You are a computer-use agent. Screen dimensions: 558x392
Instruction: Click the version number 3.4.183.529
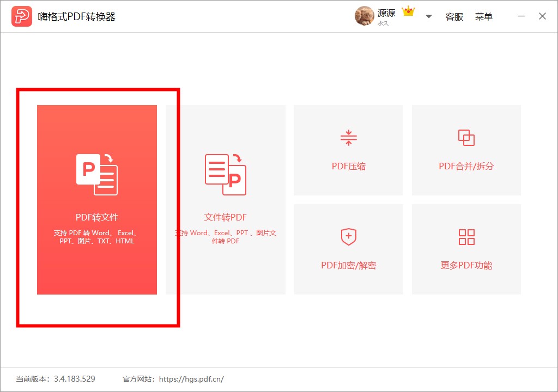click(75, 379)
